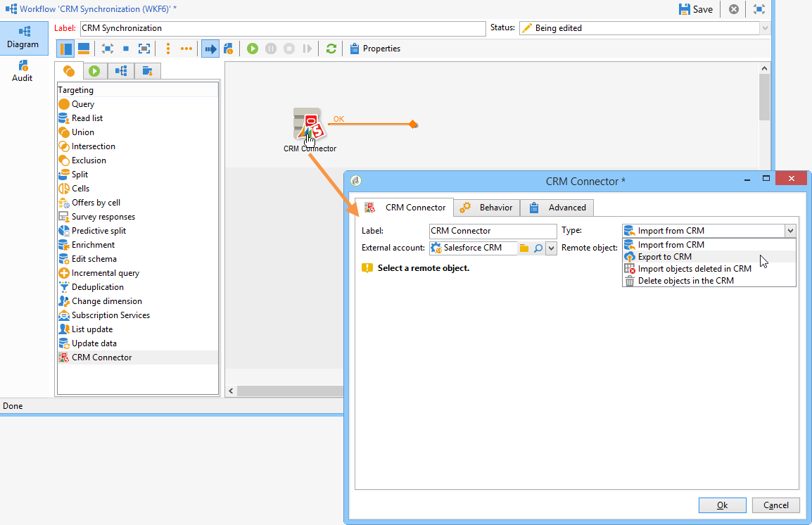Save the workflow

(695, 9)
